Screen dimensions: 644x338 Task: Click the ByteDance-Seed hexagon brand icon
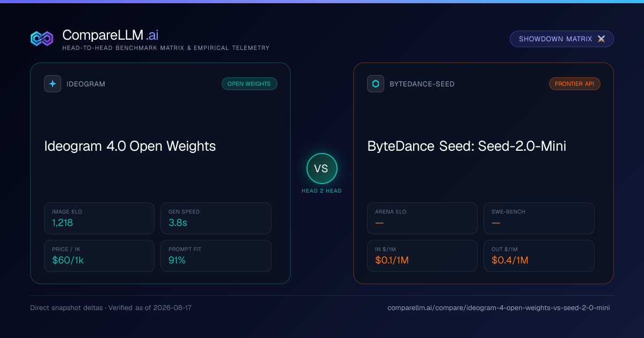[x=376, y=84]
